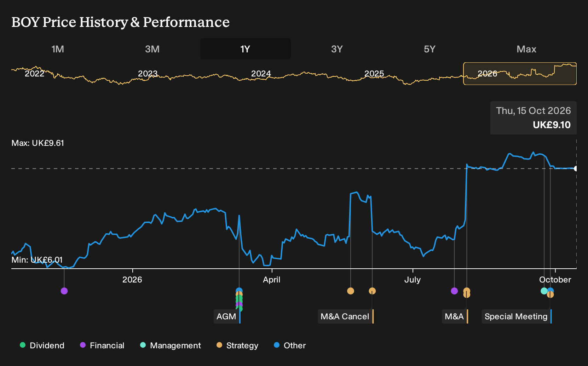The image size is (588, 366).
Task: Open the M&A event label in August
Action: click(x=454, y=316)
